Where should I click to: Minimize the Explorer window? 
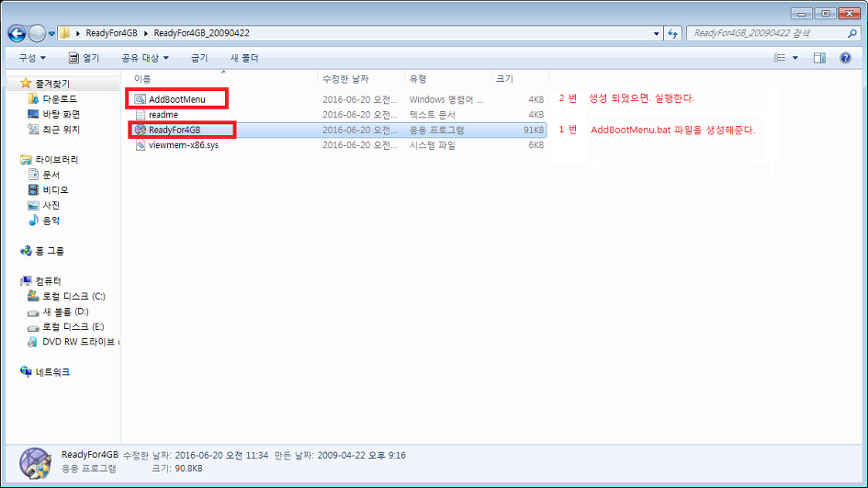click(801, 13)
